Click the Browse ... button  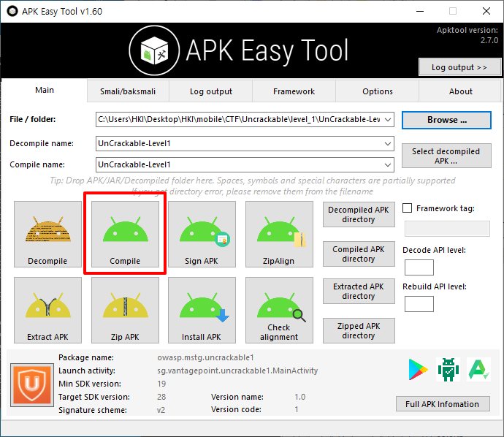[x=446, y=120]
